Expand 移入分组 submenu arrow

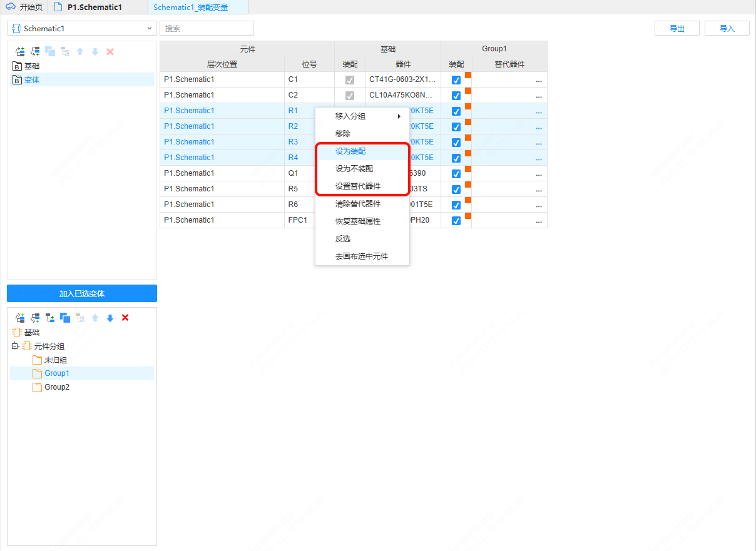[x=399, y=116]
